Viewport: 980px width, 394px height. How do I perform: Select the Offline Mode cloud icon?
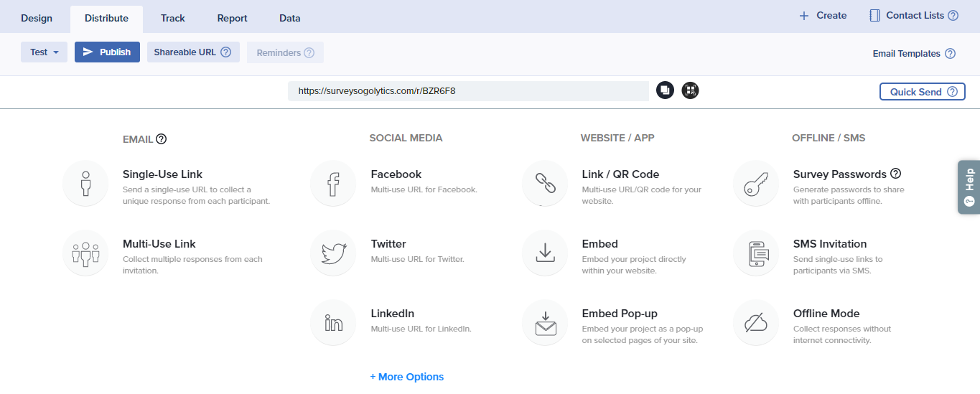click(756, 323)
